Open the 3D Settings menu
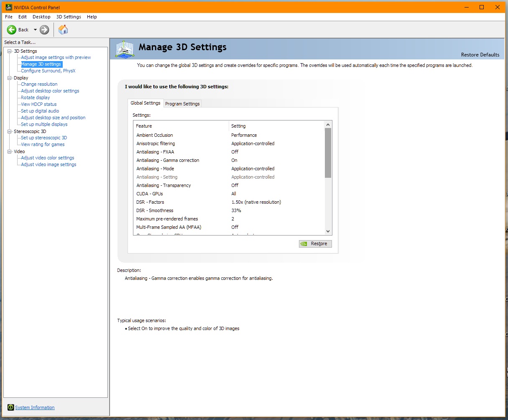The width and height of the screenshot is (508, 420). coord(69,17)
